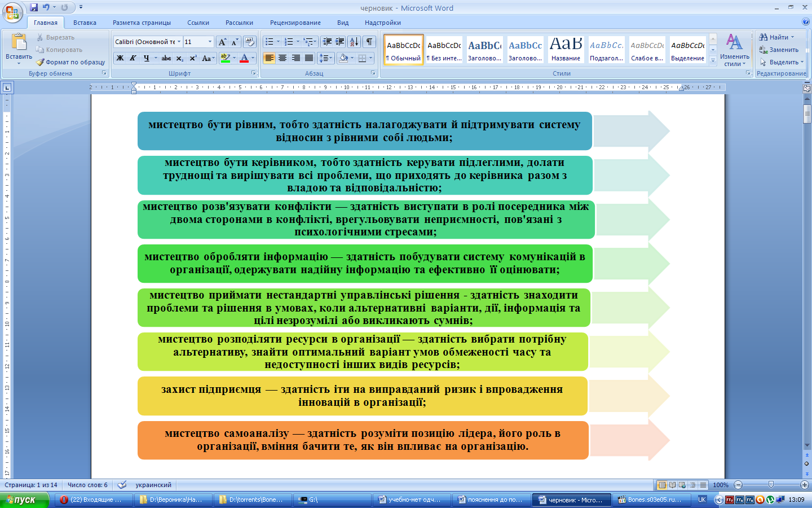The width and height of the screenshot is (812, 508).
Task: Open the Font dialog launcher
Action: click(x=254, y=73)
